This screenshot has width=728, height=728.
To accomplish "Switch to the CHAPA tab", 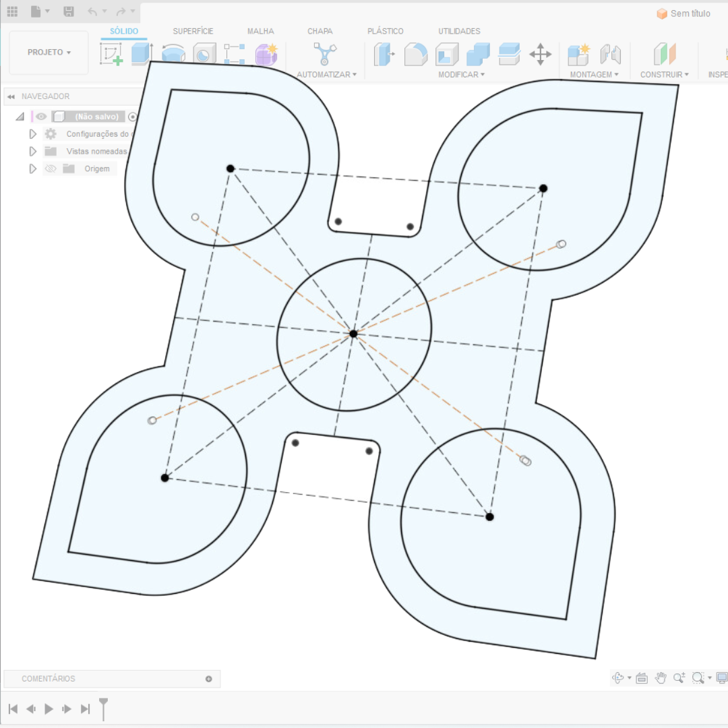I will tap(320, 31).
